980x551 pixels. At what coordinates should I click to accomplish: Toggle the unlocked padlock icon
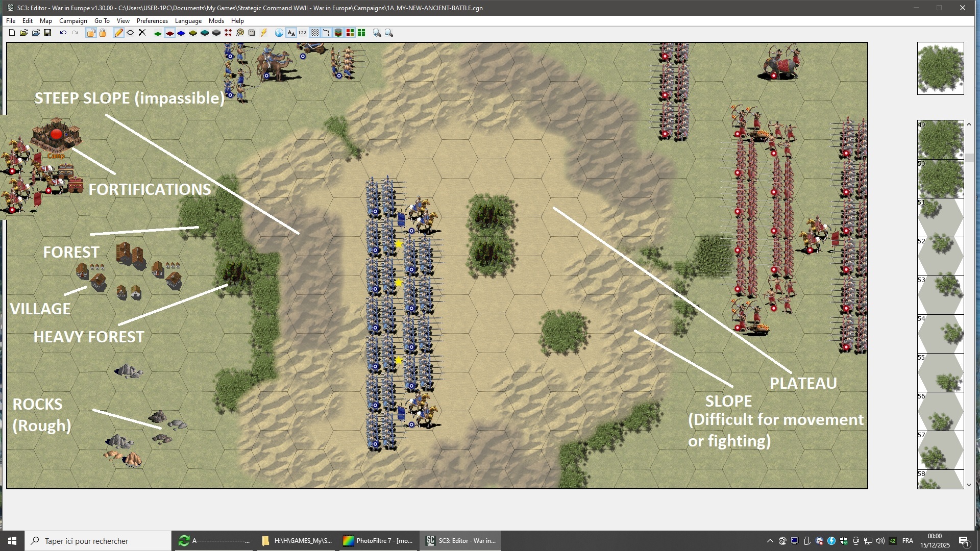[x=90, y=33]
